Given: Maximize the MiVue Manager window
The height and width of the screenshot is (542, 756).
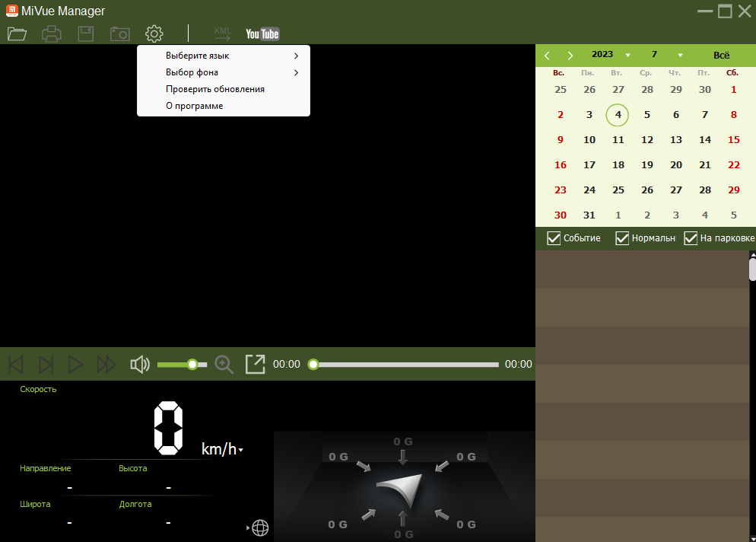Looking at the screenshot, I should (x=725, y=11).
